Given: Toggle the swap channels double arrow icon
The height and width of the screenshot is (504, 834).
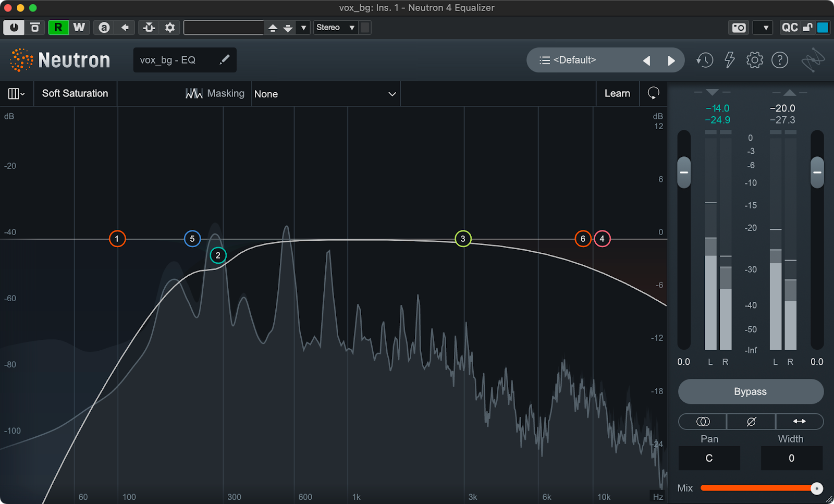Looking at the screenshot, I should click(800, 421).
